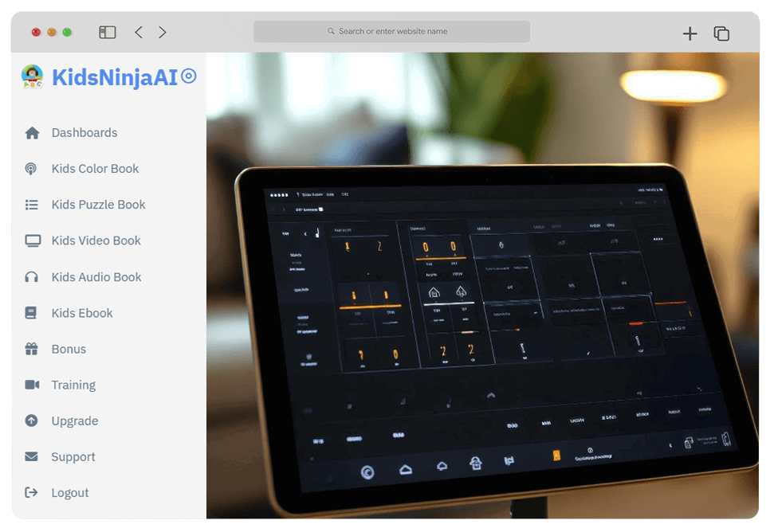Click the headphones icon beside Kids Audio Book

click(x=32, y=277)
